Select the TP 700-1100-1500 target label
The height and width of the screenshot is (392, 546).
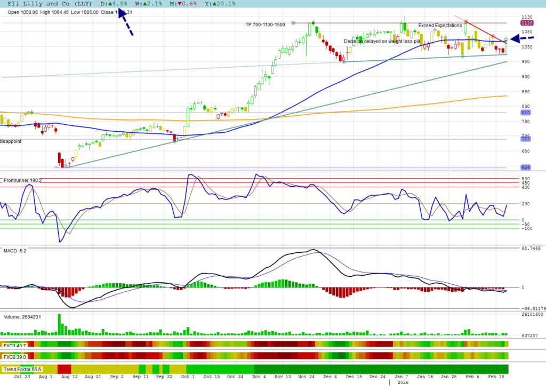tap(265, 25)
